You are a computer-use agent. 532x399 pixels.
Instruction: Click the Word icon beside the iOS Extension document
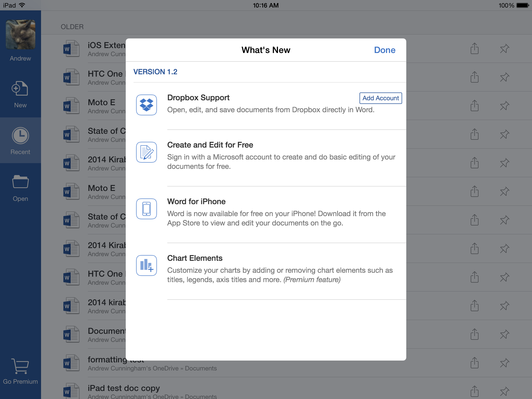[x=71, y=49]
